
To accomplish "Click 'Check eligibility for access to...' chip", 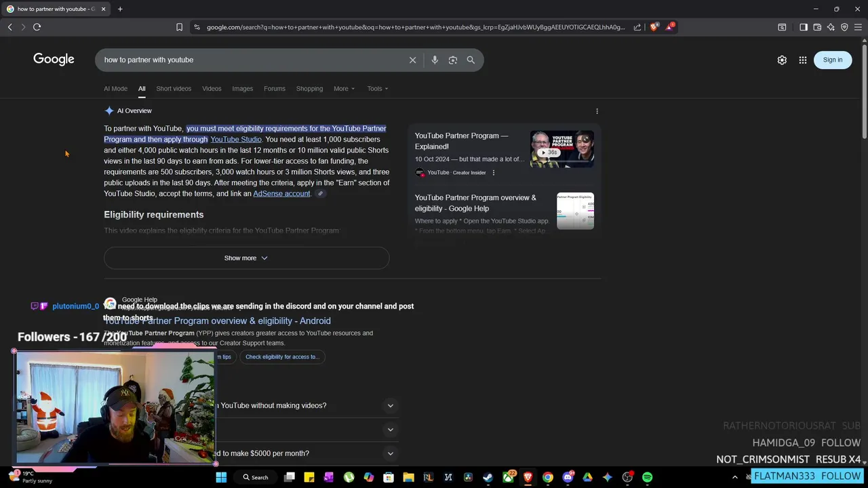I will tap(281, 357).
